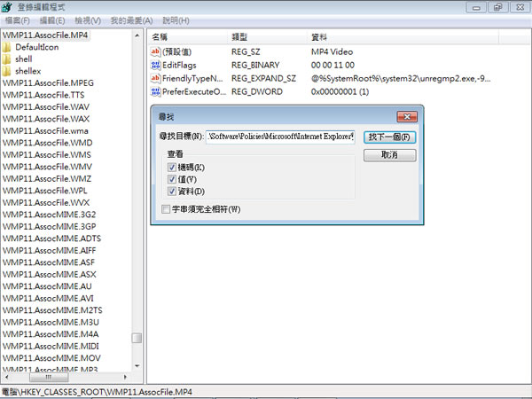Open the 檔案(F) menu
The image size is (532, 399).
[x=18, y=20]
